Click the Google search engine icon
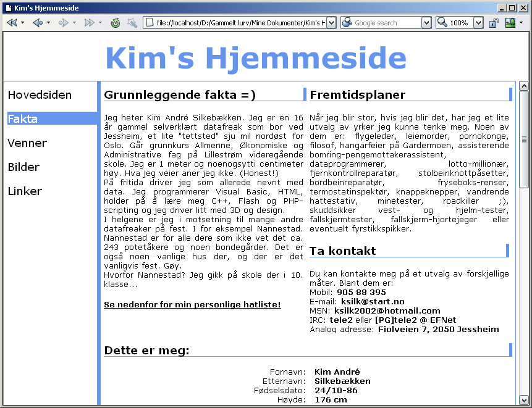The width and height of the screenshot is (532, 408). point(347,23)
